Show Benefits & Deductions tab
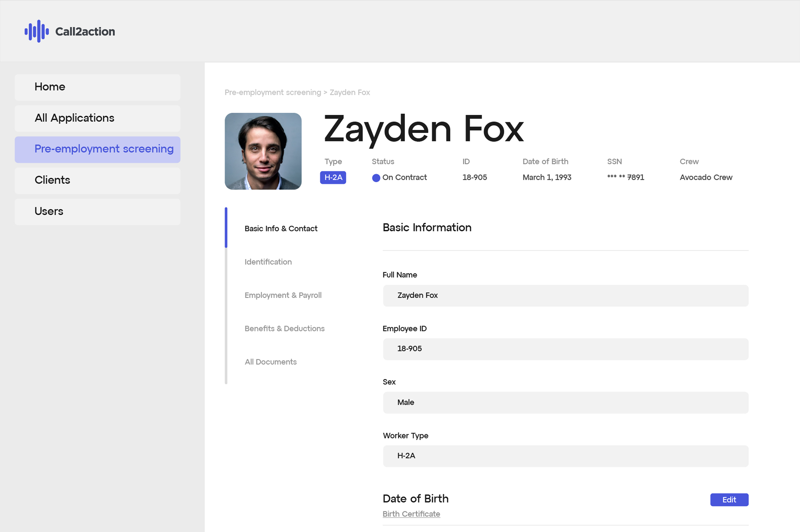The width and height of the screenshot is (800, 532). point(284,328)
